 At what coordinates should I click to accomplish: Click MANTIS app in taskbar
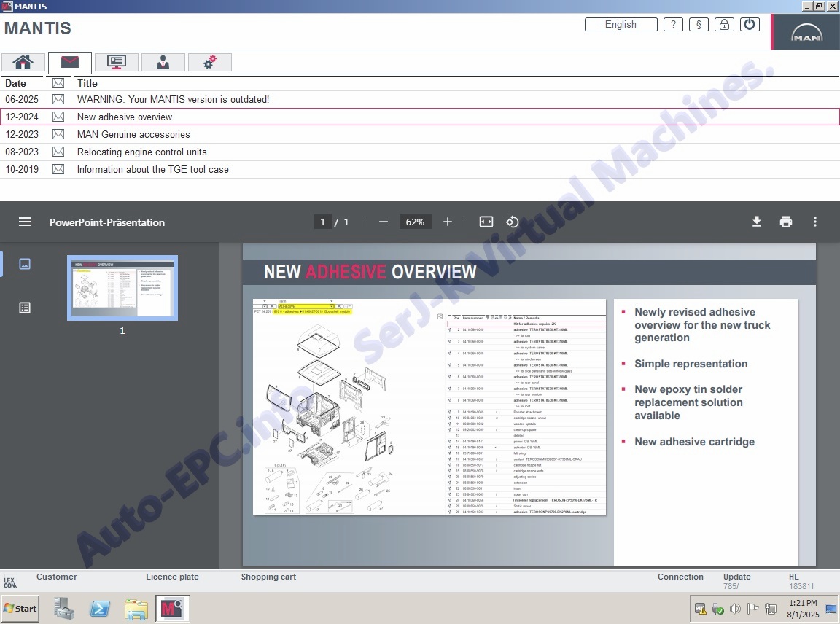pos(173,609)
